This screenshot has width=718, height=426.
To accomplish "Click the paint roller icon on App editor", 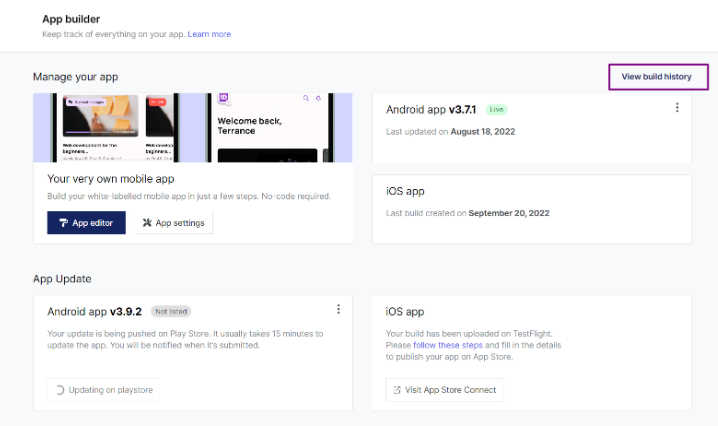I will 62,223.
